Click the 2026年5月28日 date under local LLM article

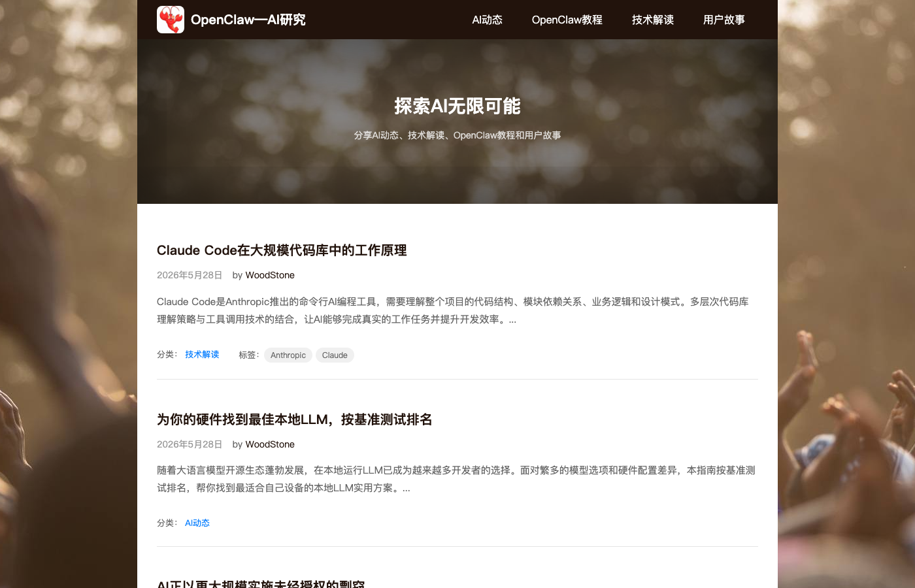[190, 444]
